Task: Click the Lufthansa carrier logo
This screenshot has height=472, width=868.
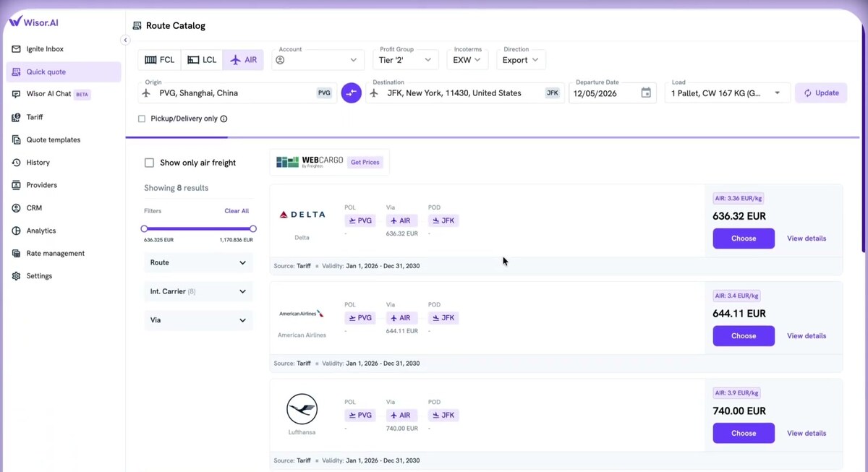Action: tap(302, 409)
